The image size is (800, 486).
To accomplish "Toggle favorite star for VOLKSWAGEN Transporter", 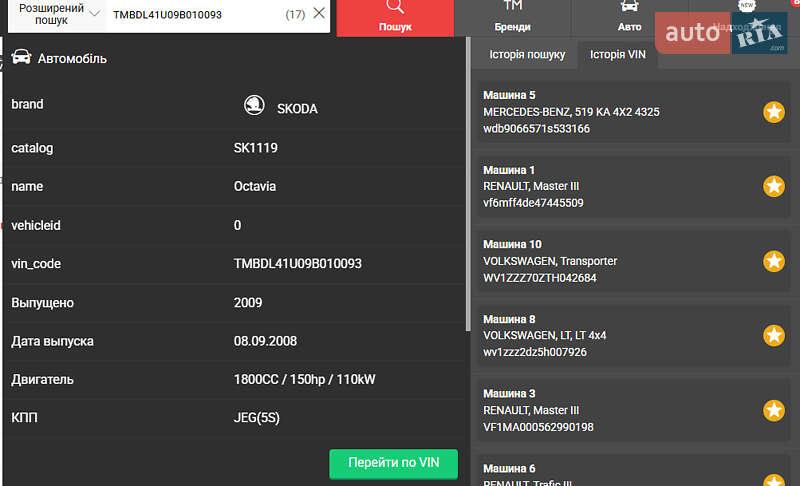I will 773,261.
